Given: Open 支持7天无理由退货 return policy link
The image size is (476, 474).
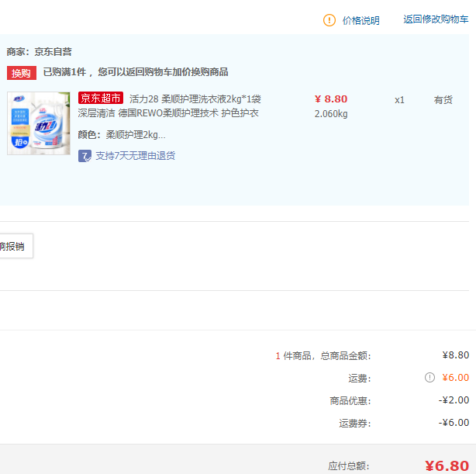Looking at the screenshot, I should [x=136, y=156].
